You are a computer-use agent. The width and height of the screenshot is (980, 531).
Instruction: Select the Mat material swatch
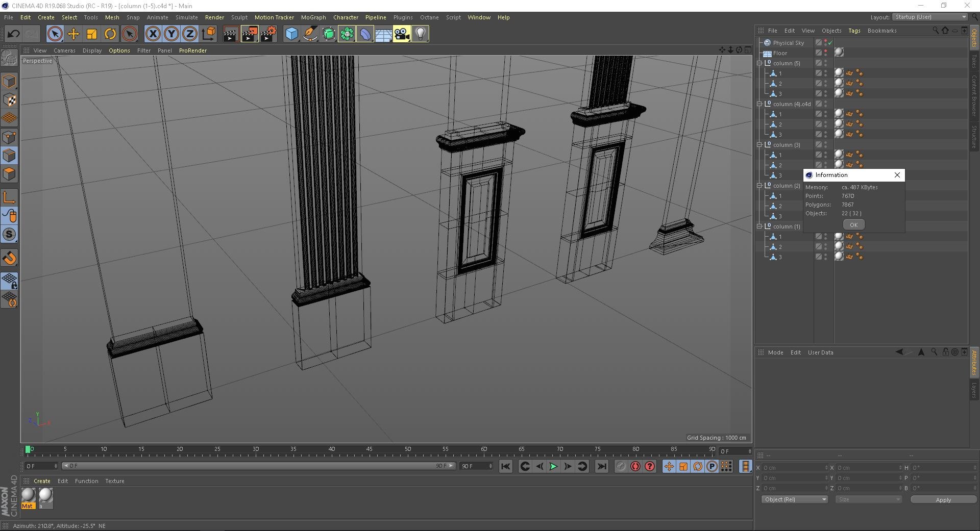[28, 498]
